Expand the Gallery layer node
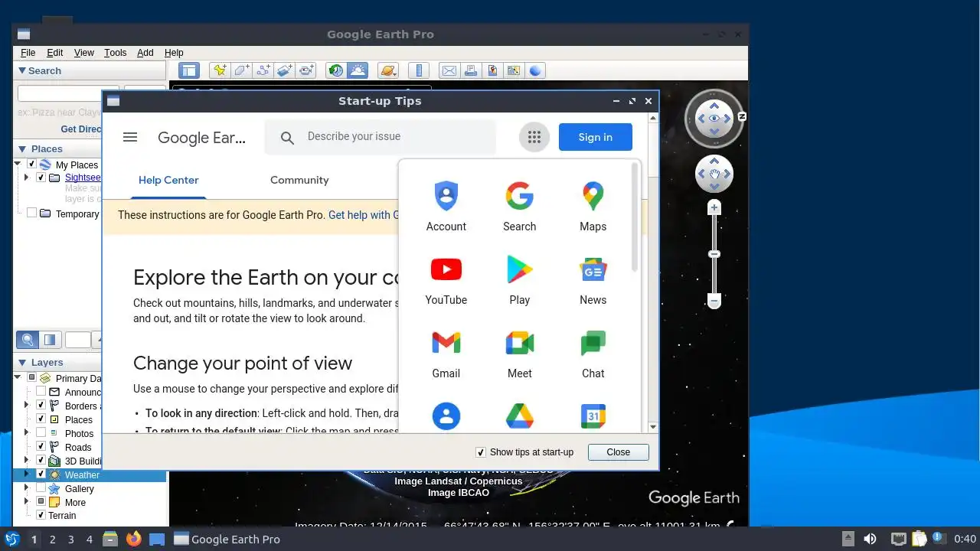Screen dimensions: 980x551 [27, 488]
